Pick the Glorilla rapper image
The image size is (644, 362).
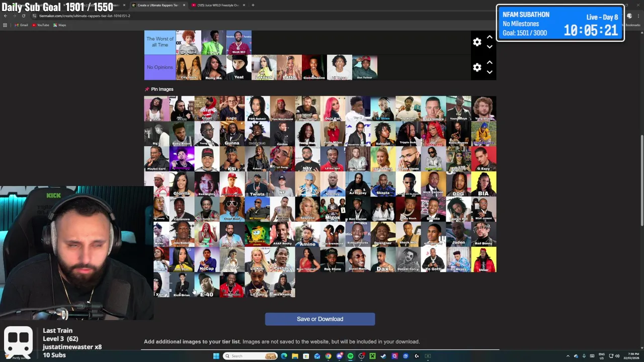click(182, 184)
